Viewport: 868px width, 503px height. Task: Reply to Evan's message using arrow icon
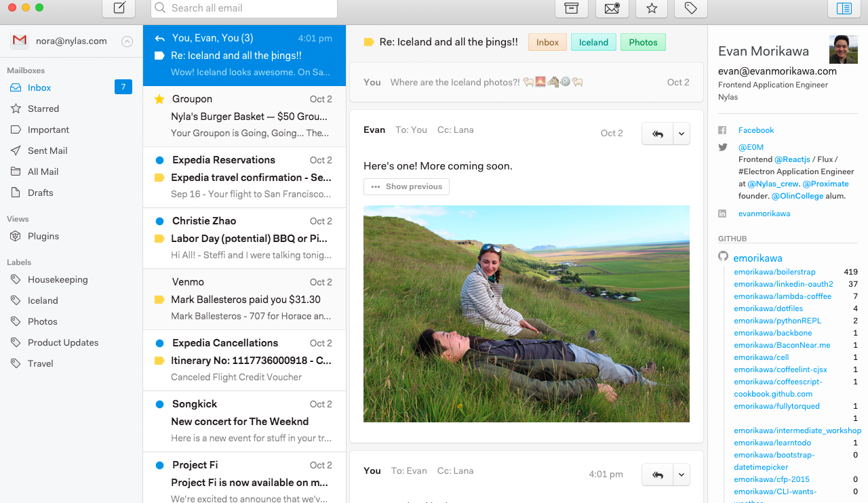[x=657, y=134]
